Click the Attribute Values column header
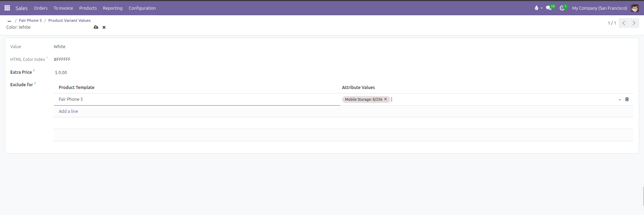644x215 pixels. pos(358,87)
